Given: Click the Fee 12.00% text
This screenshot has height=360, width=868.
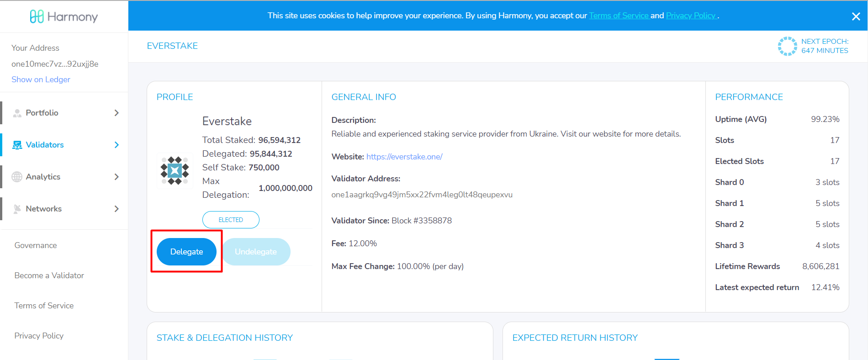Looking at the screenshot, I should (x=354, y=244).
